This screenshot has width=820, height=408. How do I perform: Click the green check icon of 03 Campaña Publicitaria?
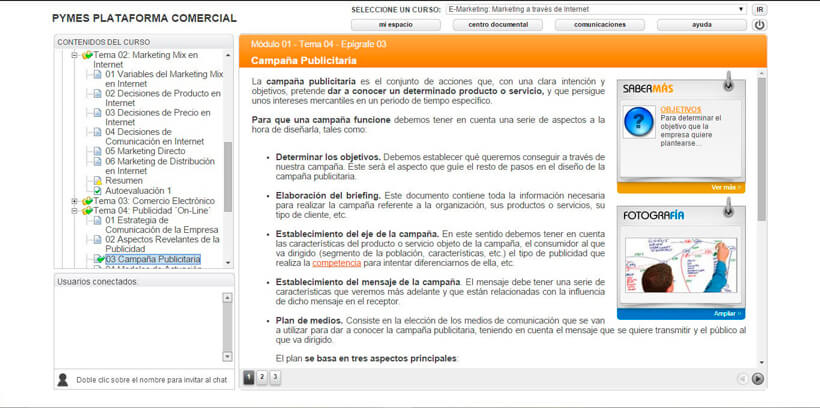(99, 259)
